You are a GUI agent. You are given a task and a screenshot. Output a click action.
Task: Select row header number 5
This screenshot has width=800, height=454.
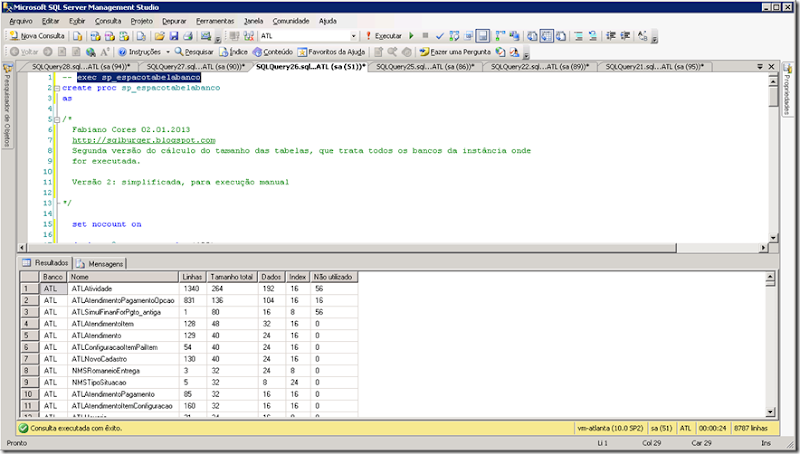point(29,336)
